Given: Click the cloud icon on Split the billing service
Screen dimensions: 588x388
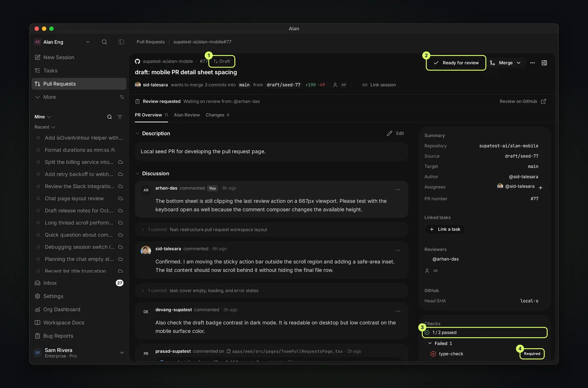Looking at the screenshot, I should (121, 162).
